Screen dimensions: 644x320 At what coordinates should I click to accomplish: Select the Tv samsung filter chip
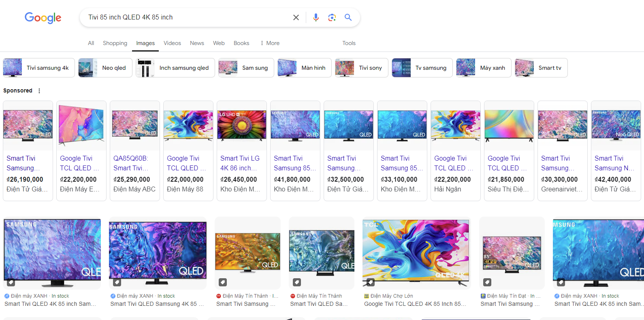(422, 68)
